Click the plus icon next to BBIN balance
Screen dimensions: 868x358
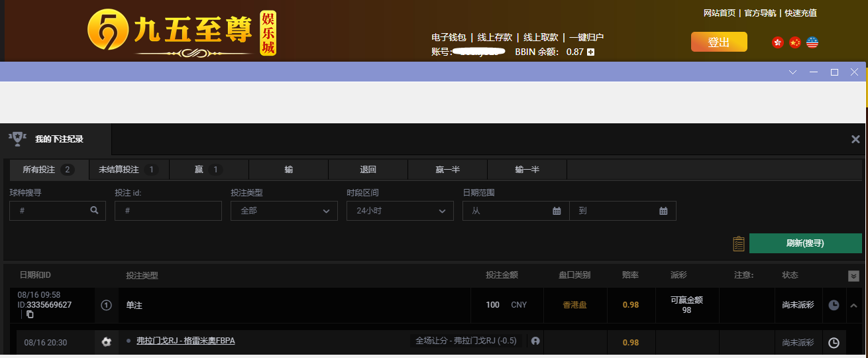click(x=591, y=52)
